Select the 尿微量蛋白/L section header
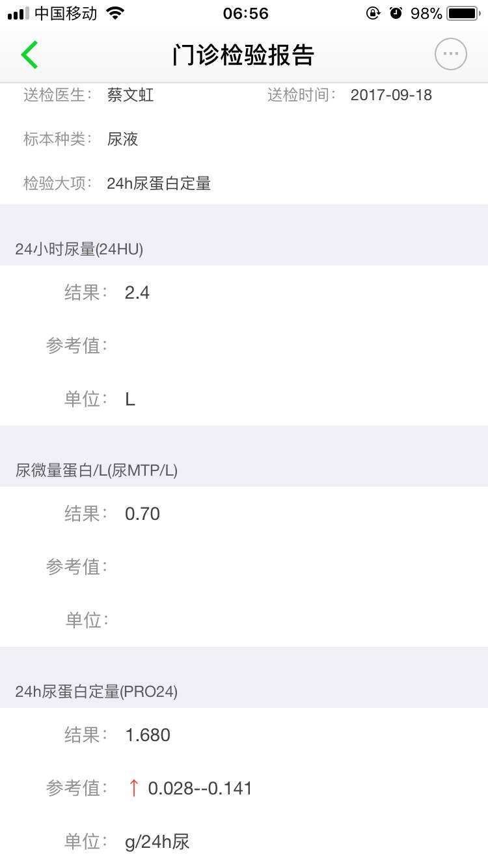The width and height of the screenshot is (488, 868). click(x=96, y=470)
